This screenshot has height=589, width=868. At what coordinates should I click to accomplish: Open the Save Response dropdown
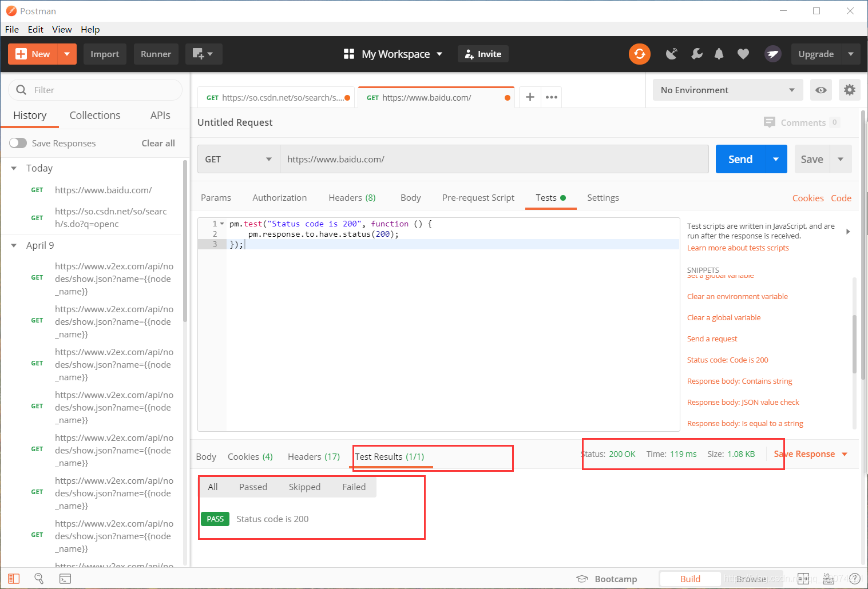coord(810,454)
